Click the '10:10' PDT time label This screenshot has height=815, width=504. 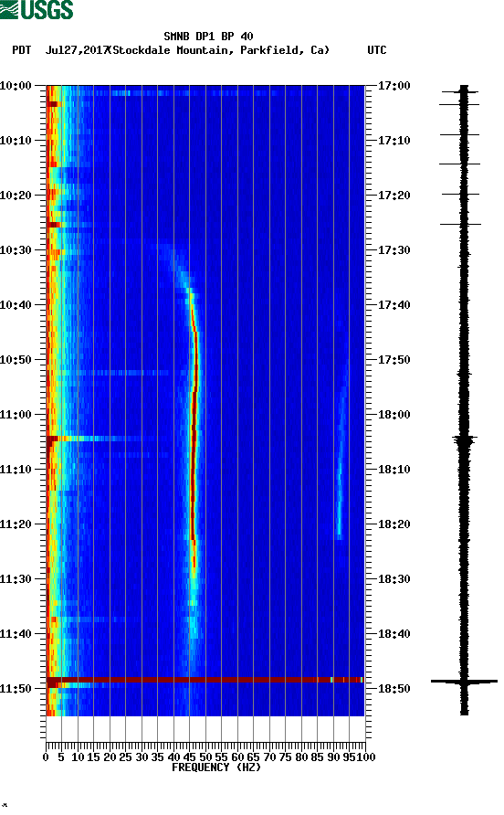(x=16, y=141)
